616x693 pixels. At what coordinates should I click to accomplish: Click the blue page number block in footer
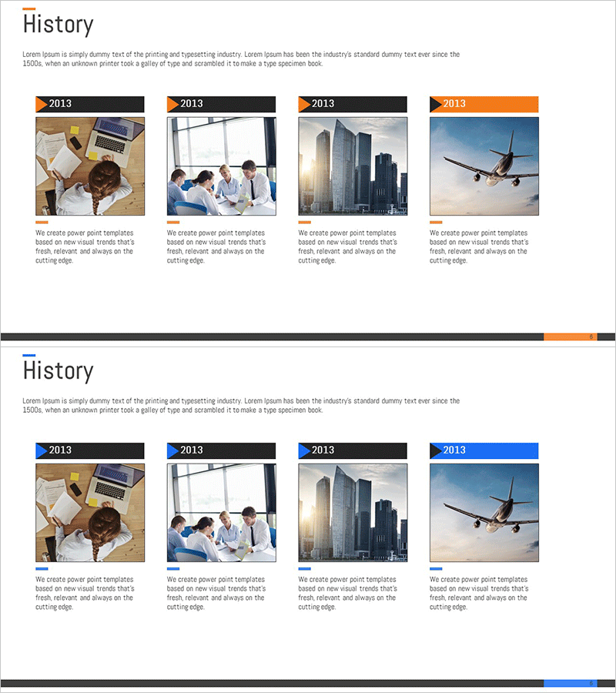(x=570, y=683)
